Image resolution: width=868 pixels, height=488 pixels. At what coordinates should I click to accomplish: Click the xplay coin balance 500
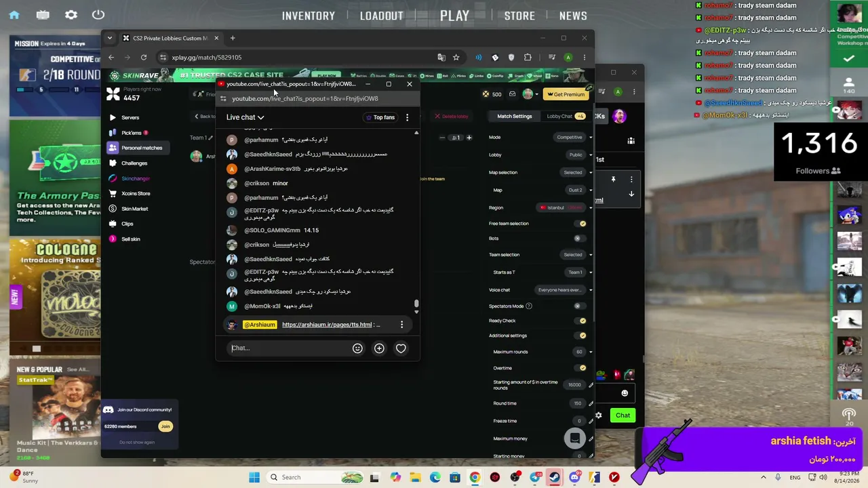click(492, 94)
